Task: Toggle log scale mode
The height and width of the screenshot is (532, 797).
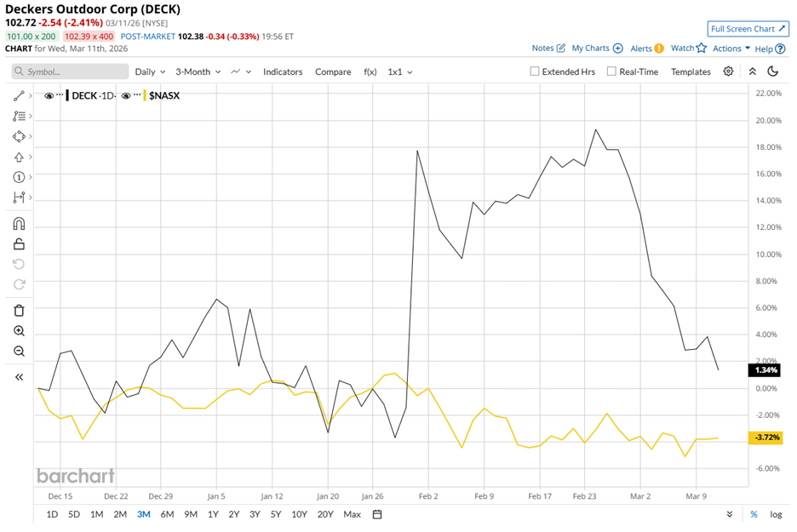Action: [776, 514]
